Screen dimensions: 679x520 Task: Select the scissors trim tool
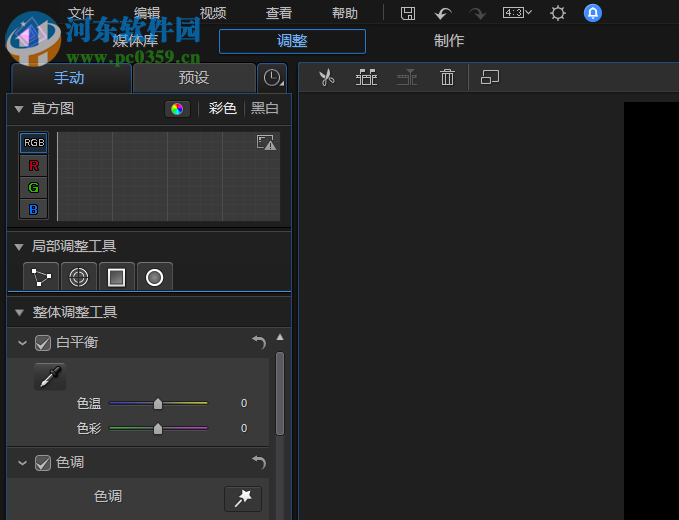(x=327, y=78)
